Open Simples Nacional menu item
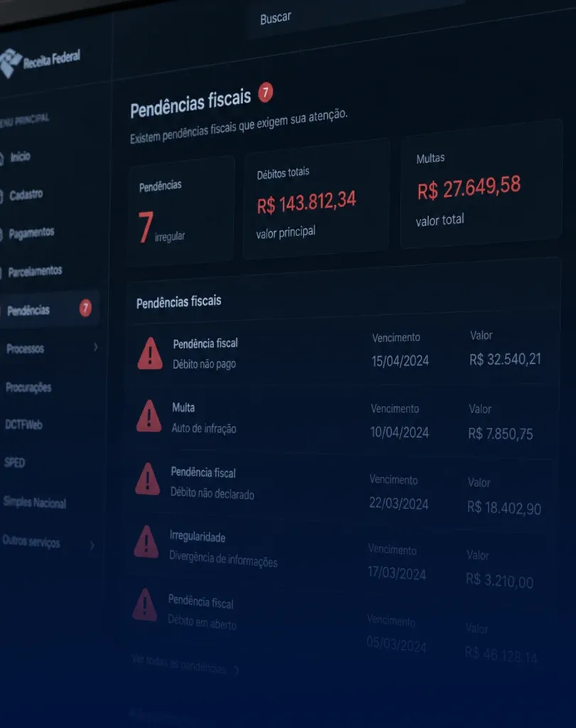Viewport: 576px width, 728px height. click(34, 502)
